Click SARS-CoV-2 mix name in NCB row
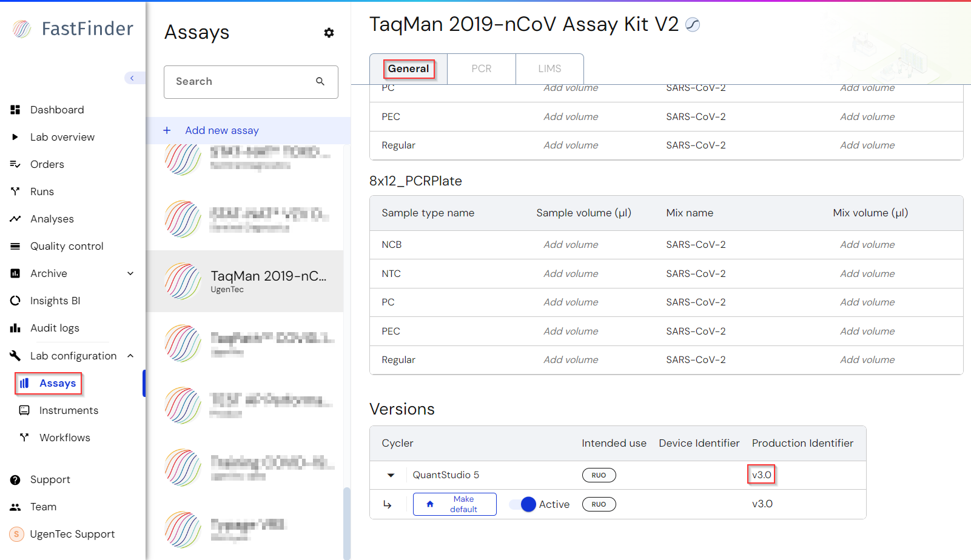The height and width of the screenshot is (560, 971). pos(696,245)
